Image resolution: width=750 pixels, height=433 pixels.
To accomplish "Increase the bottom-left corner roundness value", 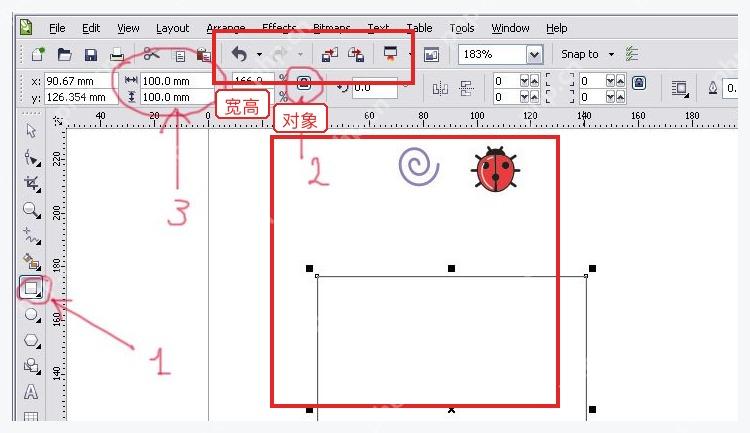I will pyautogui.click(x=534, y=97).
